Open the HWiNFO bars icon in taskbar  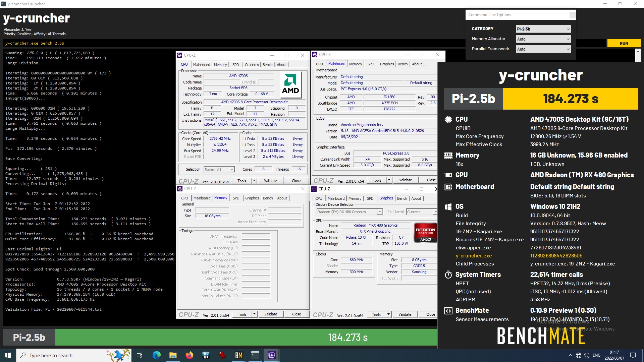point(206,355)
